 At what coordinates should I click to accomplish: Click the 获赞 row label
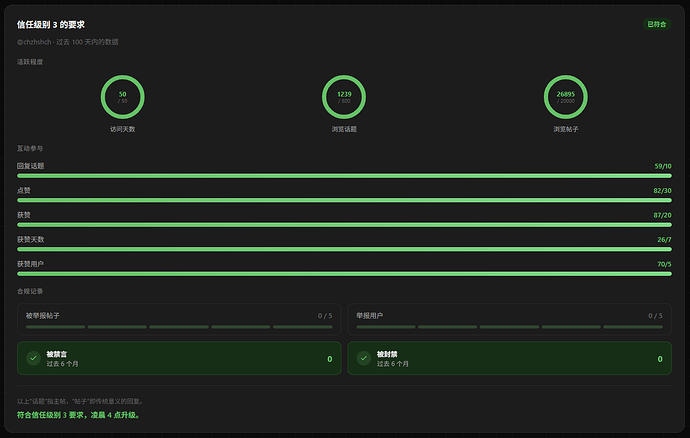coord(24,215)
